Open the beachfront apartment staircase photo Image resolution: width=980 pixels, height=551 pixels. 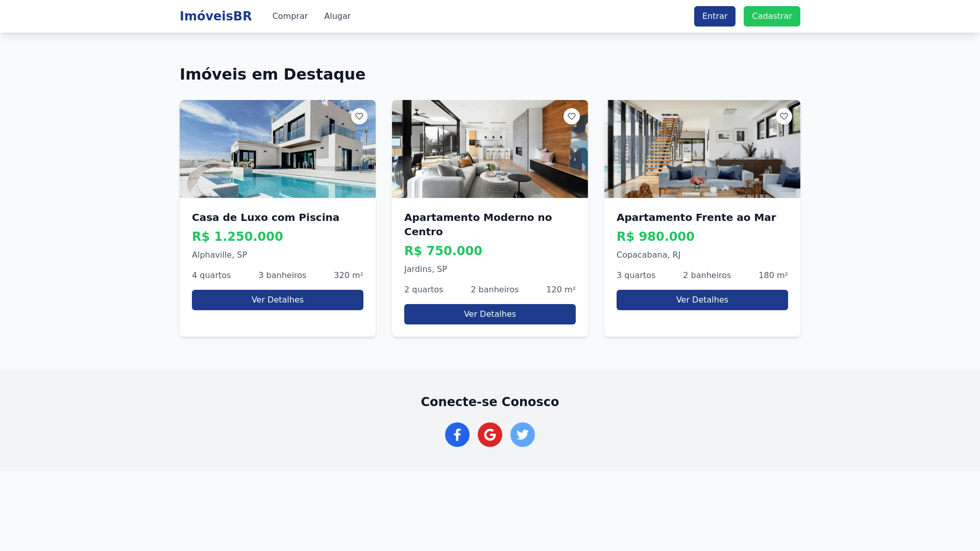[x=702, y=149]
